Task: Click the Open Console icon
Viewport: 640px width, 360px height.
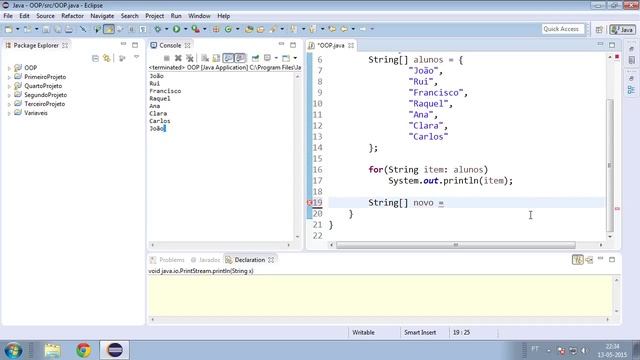Action: click(286, 58)
